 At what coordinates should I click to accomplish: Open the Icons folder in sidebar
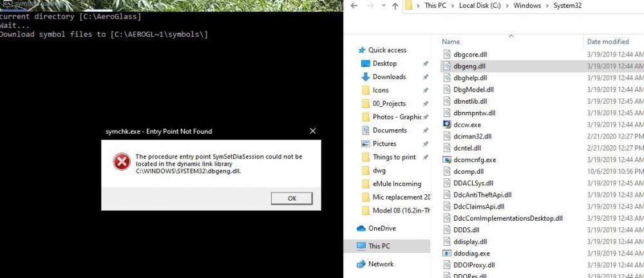coord(381,90)
